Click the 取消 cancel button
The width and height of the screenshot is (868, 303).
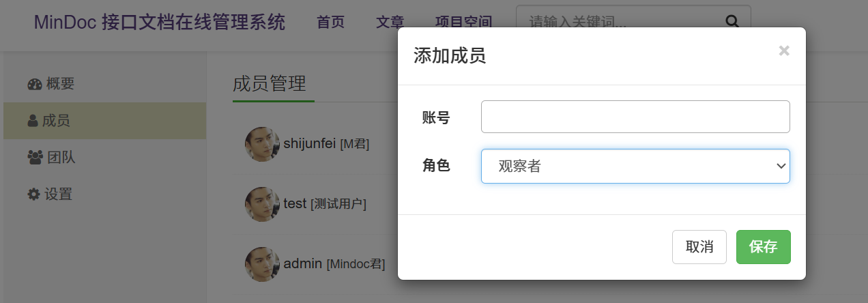[699, 247]
